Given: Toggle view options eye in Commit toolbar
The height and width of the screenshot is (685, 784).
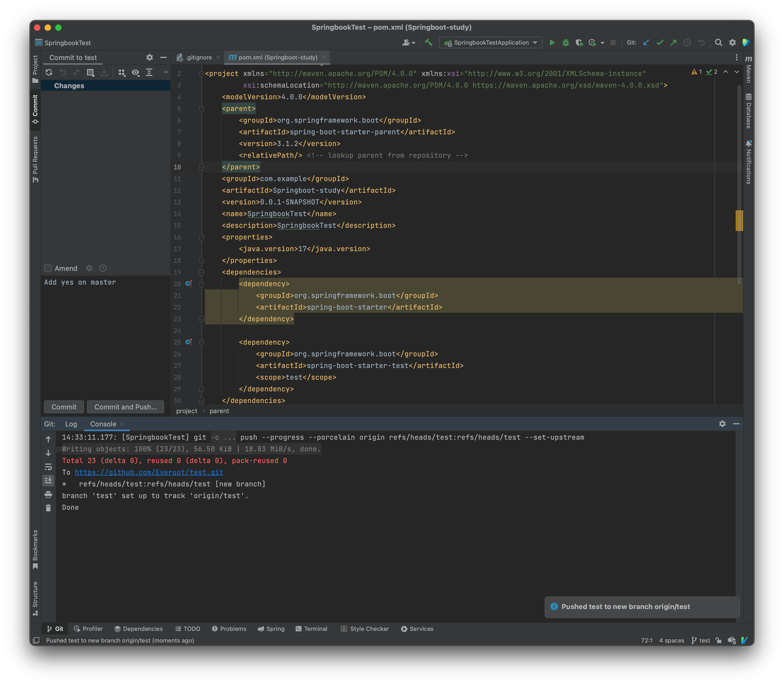Looking at the screenshot, I should [x=135, y=72].
